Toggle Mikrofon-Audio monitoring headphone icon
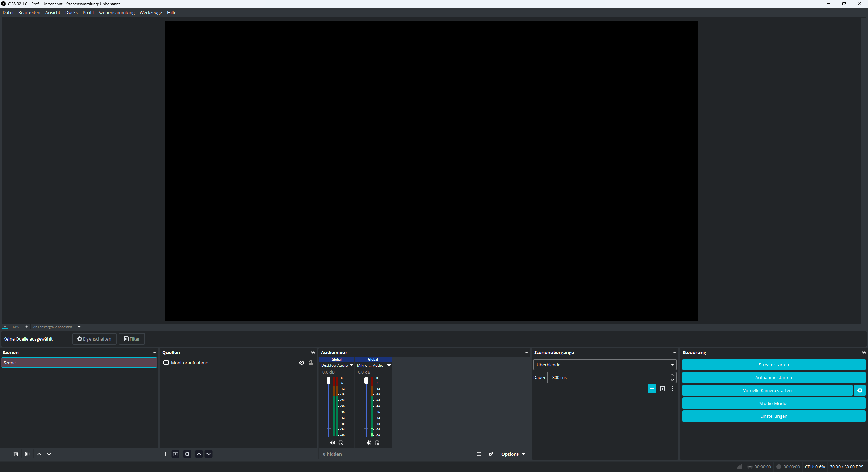 click(377, 443)
